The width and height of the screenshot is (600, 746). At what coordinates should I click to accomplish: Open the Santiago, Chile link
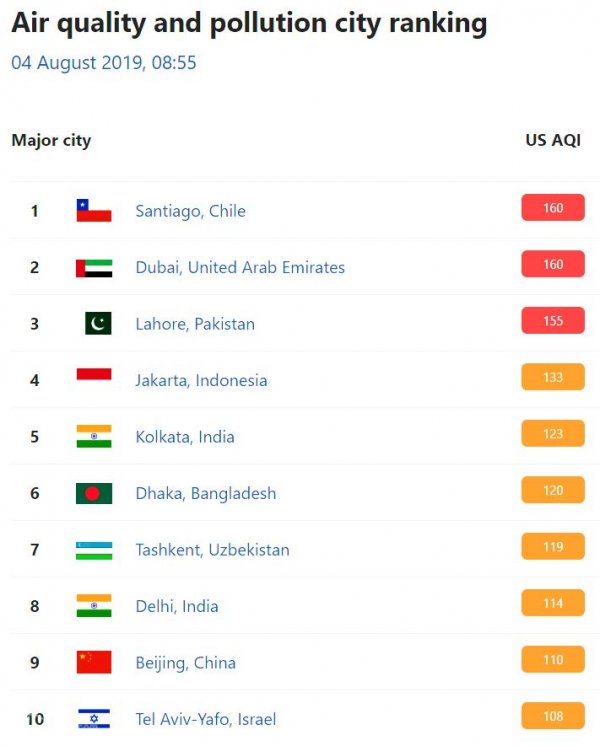pos(190,211)
